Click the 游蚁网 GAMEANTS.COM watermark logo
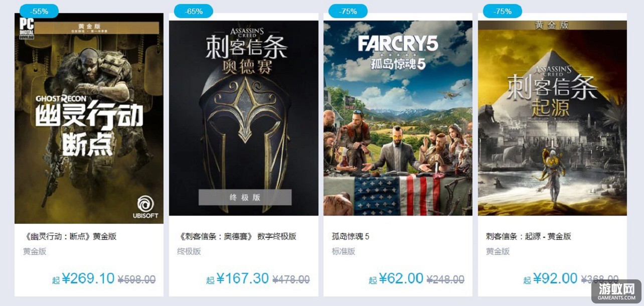 [x=616, y=290]
